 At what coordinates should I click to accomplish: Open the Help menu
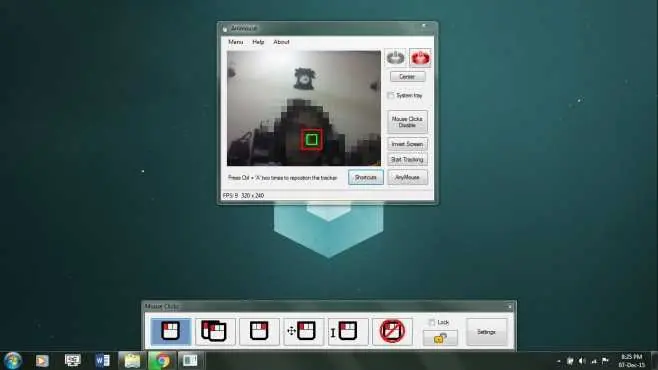[x=258, y=42]
